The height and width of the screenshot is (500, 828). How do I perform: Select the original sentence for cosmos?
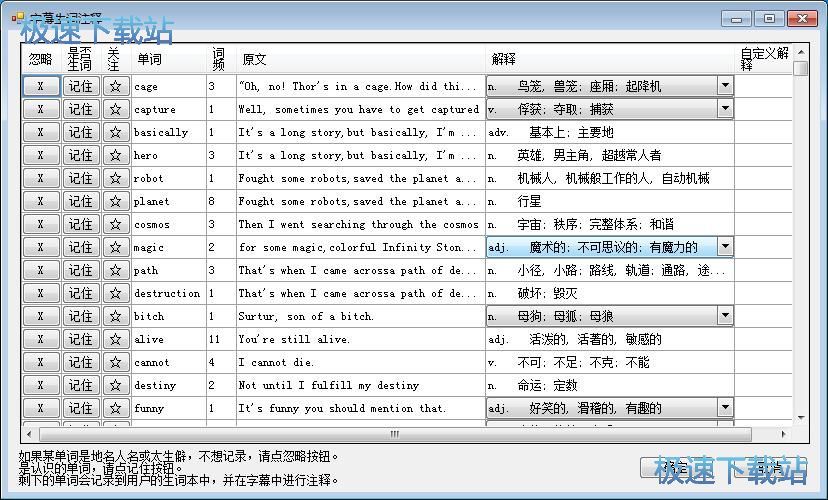coord(361,224)
